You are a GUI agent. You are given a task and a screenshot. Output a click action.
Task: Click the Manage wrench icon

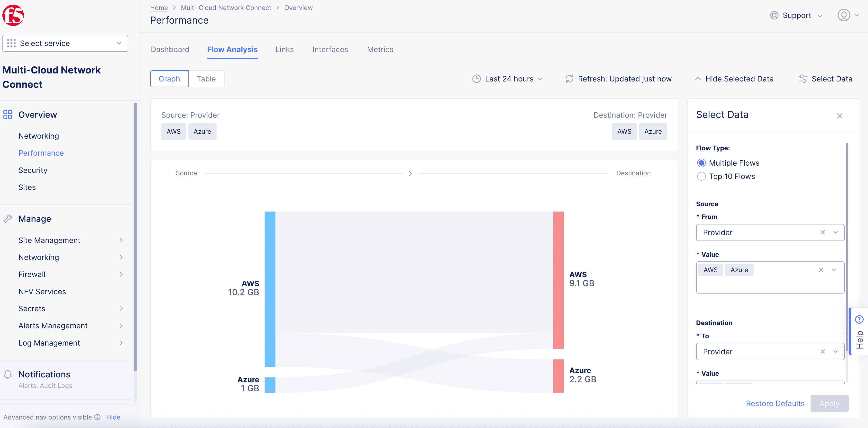coord(8,219)
